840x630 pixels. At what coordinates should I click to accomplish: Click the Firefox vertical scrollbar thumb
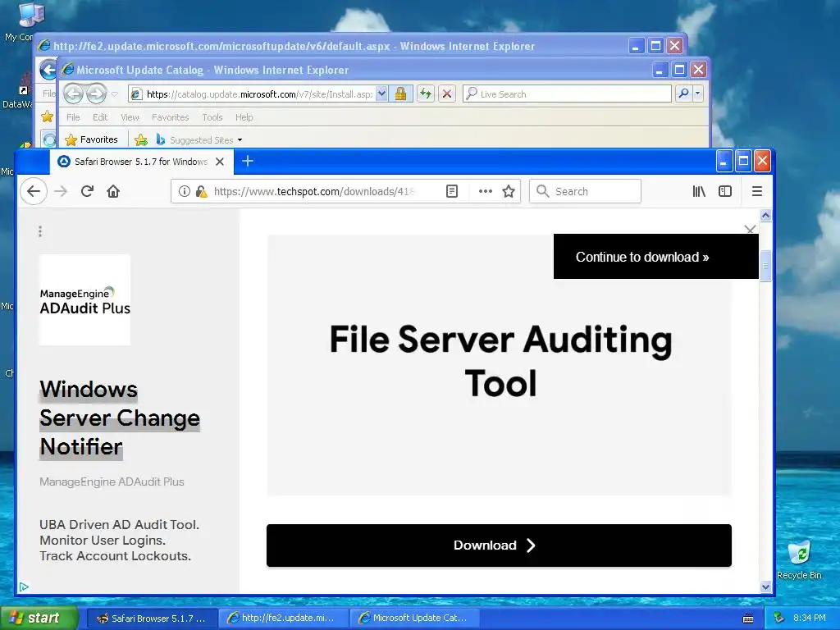(765, 265)
